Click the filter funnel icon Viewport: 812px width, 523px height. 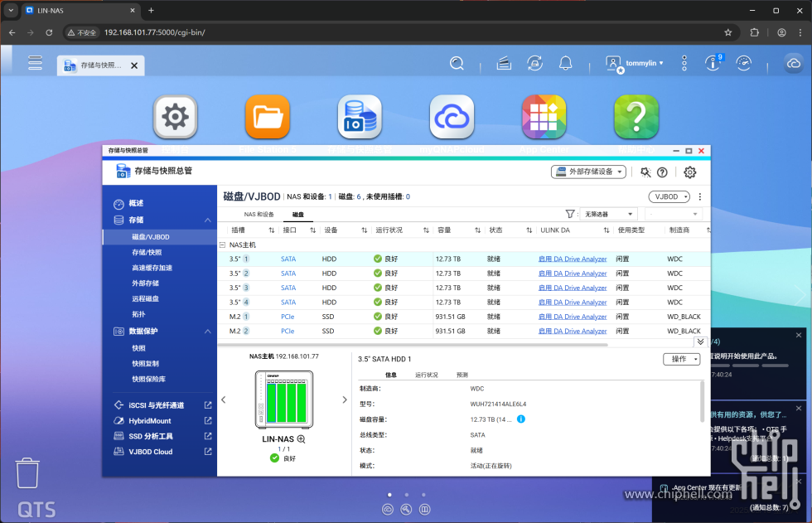[x=570, y=214]
